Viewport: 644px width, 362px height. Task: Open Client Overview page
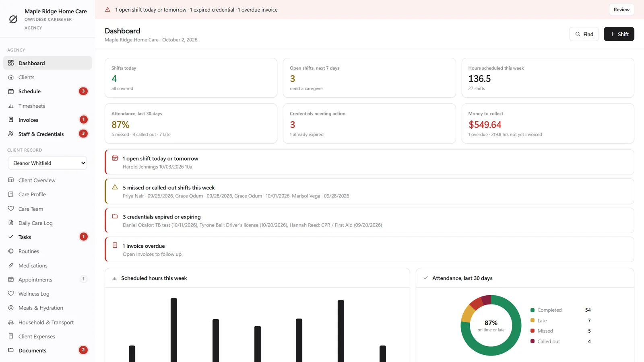pos(47,180)
